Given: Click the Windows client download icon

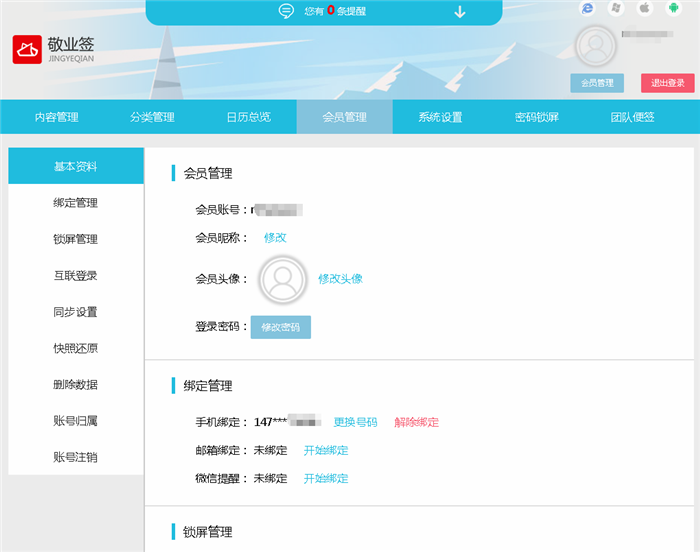Looking at the screenshot, I should click(x=617, y=8).
